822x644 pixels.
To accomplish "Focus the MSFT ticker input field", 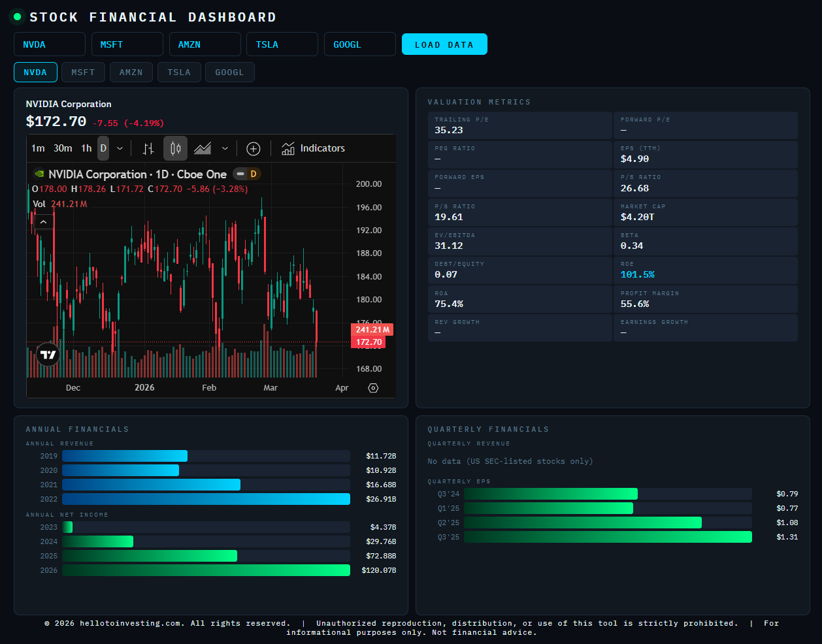I will pos(127,44).
